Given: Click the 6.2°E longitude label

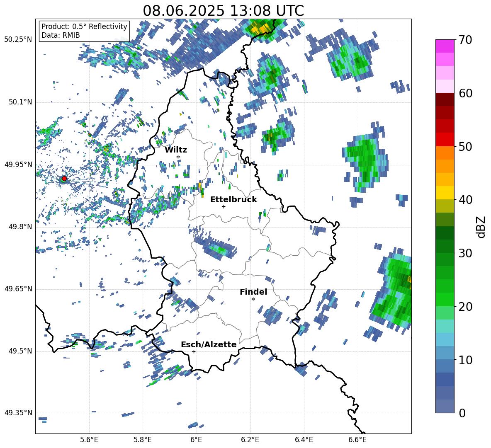Looking at the screenshot, I should coord(250,440).
